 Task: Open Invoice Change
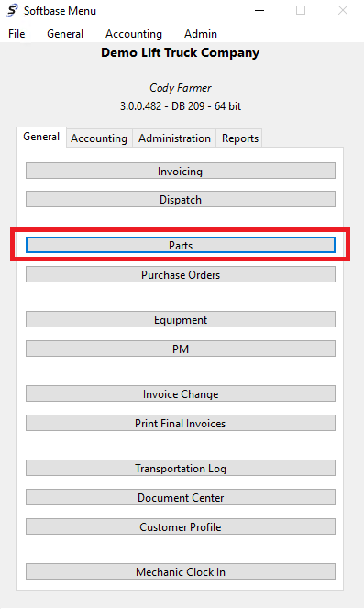pyautogui.click(x=181, y=393)
